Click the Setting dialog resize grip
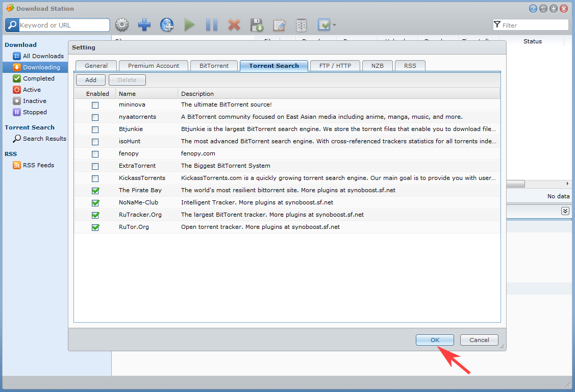The image size is (575, 392). tap(503, 347)
